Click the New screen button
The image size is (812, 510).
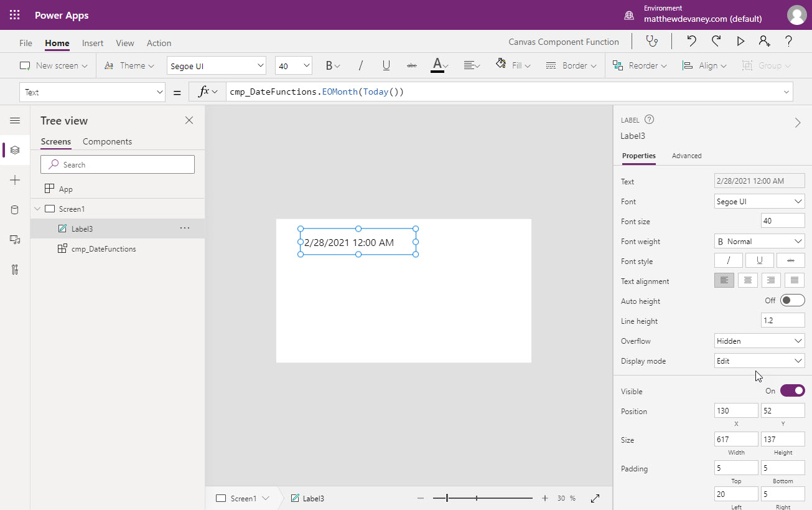(54, 65)
